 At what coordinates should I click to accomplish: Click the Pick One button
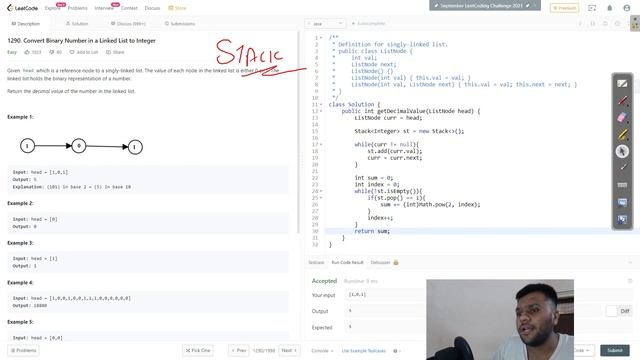point(198,351)
